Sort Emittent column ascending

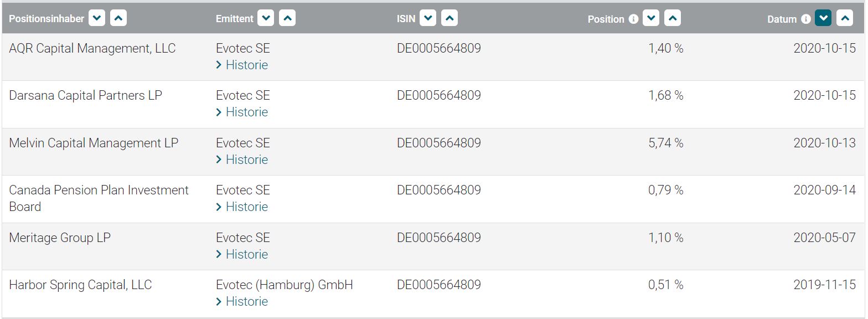(287, 18)
